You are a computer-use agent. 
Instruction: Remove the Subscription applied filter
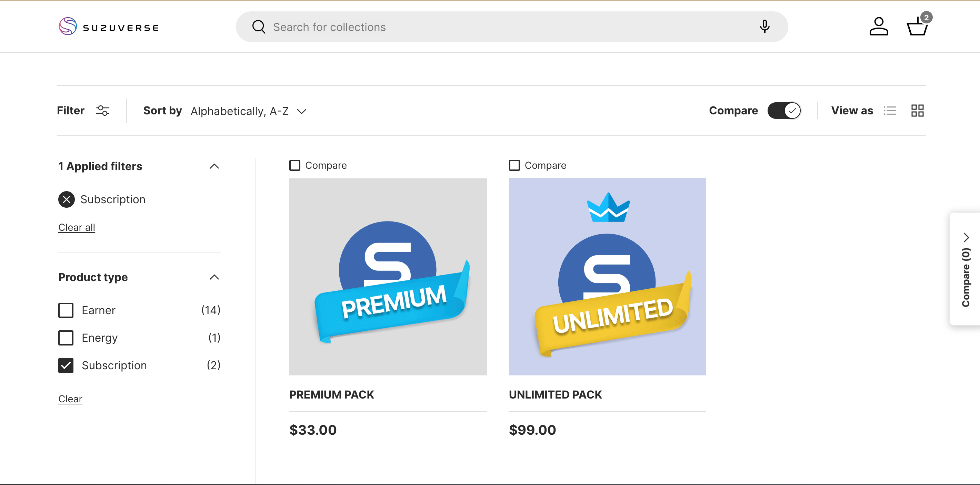pyautogui.click(x=67, y=199)
